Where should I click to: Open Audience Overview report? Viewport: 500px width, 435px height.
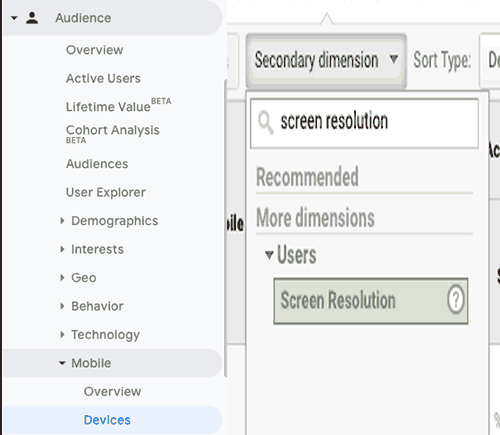coord(94,50)
